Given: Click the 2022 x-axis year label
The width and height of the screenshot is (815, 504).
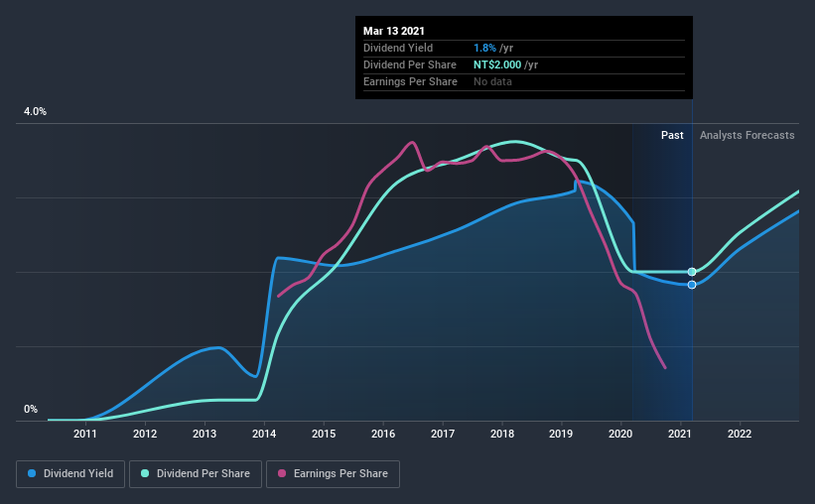Looking at the screenshot, I should [740, 434].
